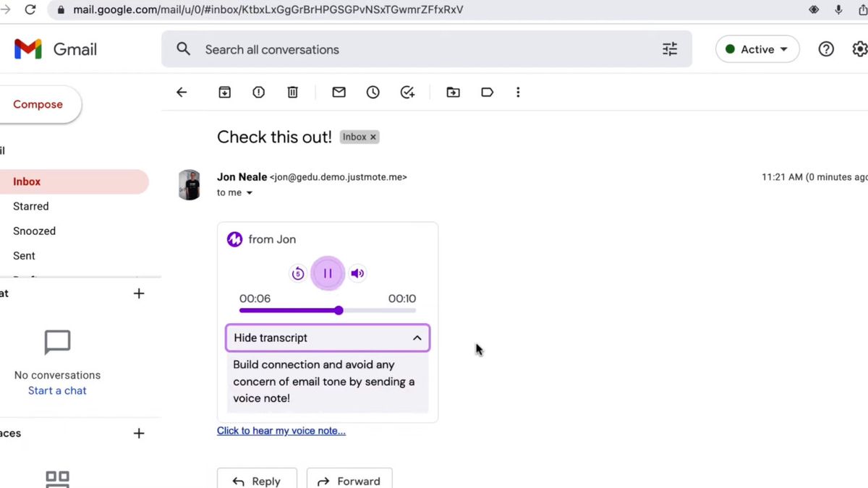Collapse the Hide transcript section
The height and width of the screenshot is (488, 868).
click(328, 338)
